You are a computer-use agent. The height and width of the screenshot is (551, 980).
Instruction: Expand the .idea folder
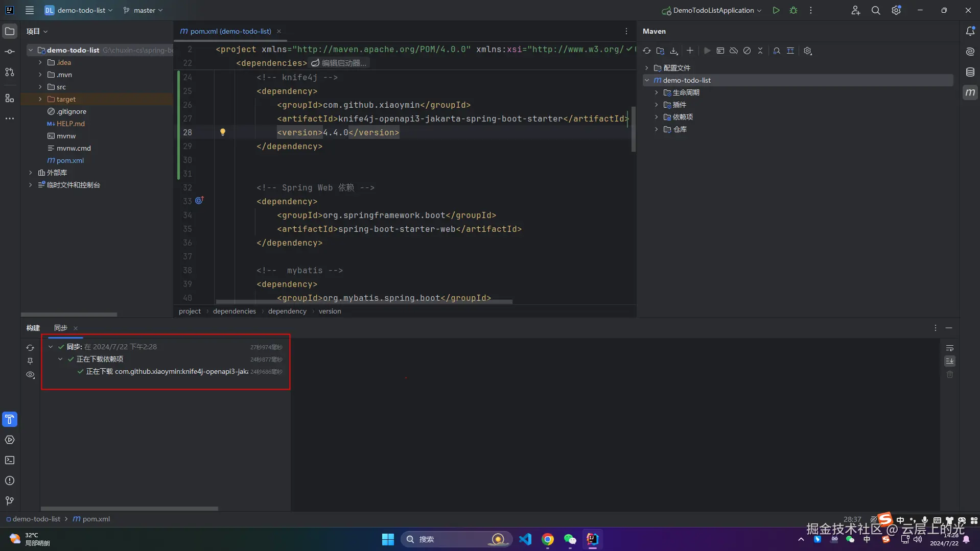[x=40, y=62]
